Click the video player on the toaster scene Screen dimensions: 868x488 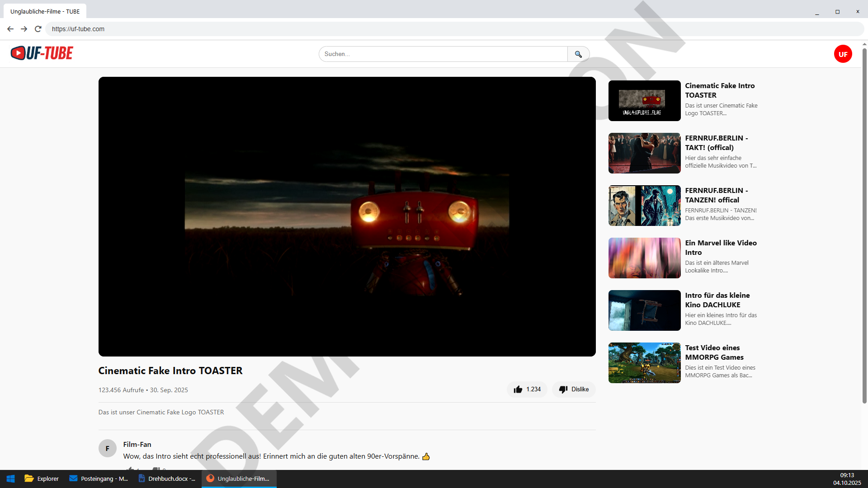point(347,217)
